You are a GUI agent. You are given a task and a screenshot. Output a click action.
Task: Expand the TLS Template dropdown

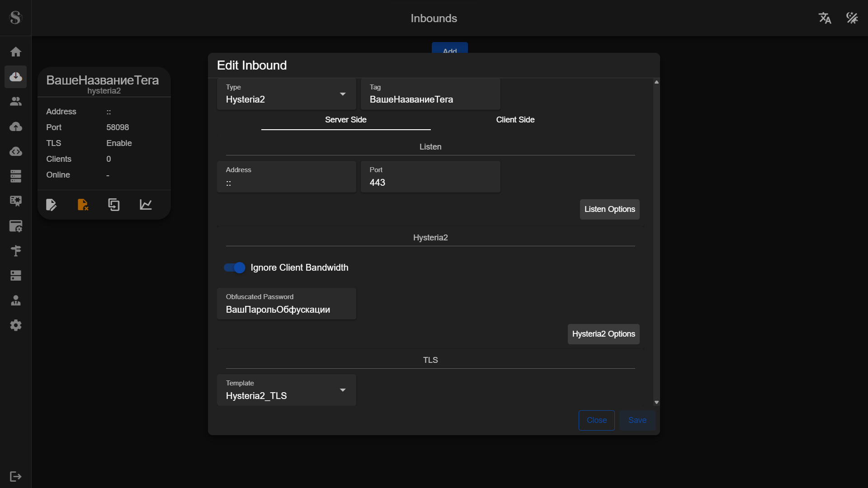pyautogui.click(x=286, y=390)
